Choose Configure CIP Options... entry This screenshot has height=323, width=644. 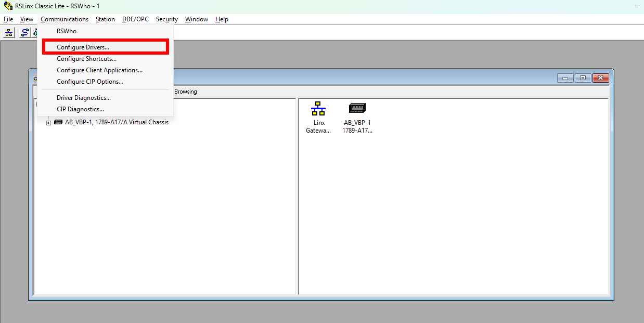click(90, 82)
